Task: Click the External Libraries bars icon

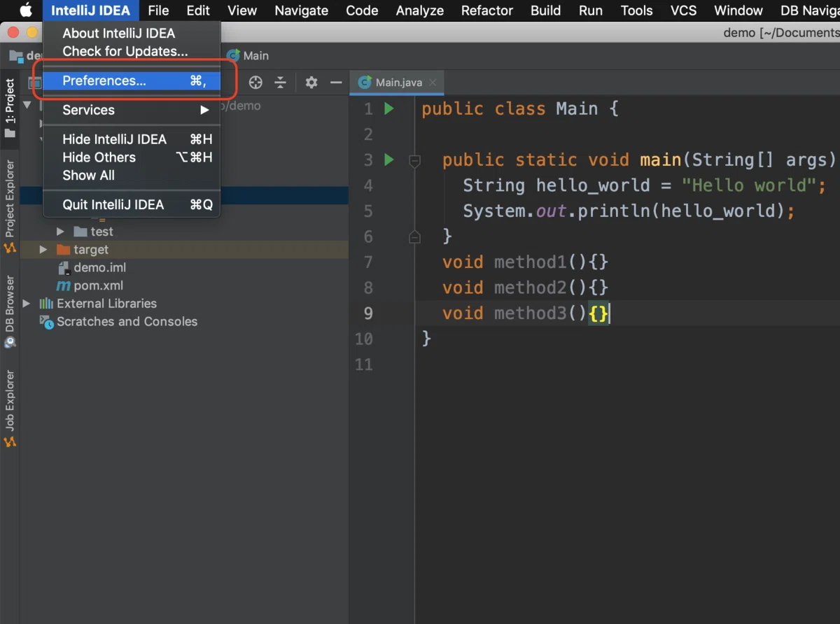Action: (46, 304)
